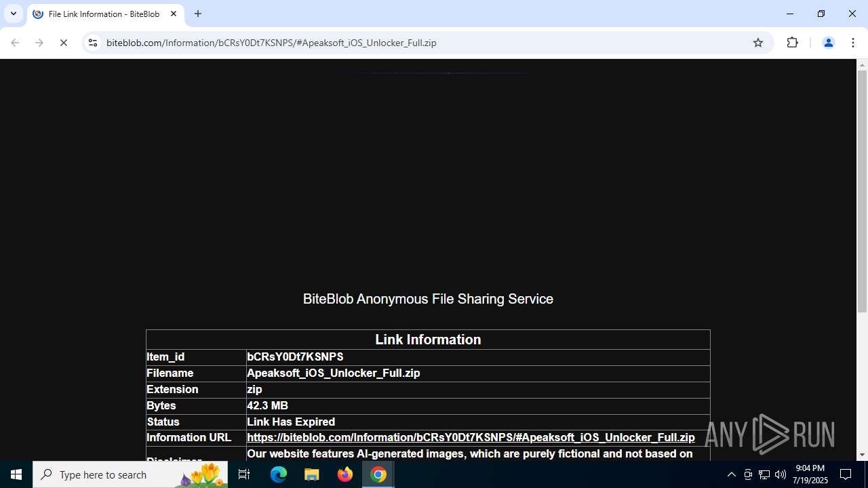Open the volume speaker tray icon

pyautogui.click(x=781, y=474)
